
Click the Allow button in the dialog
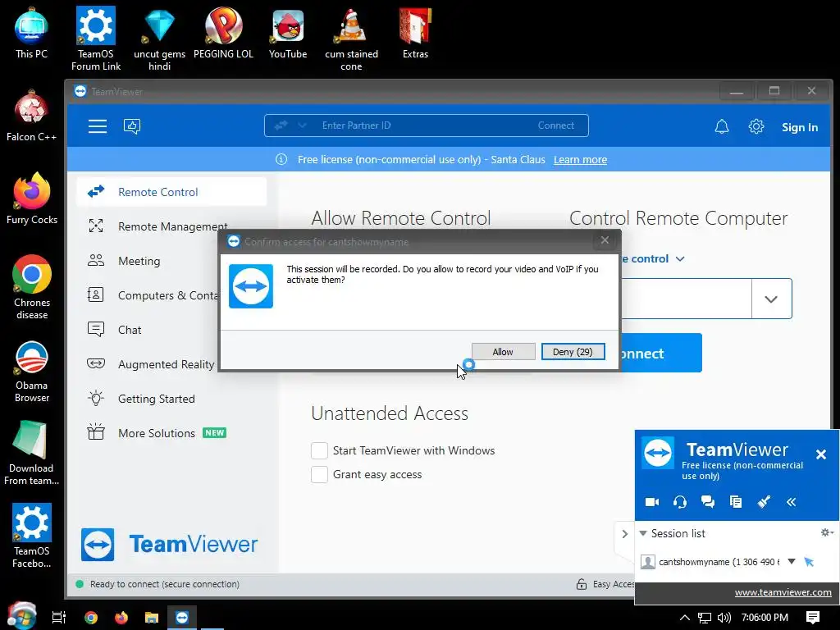click(503, 352)
